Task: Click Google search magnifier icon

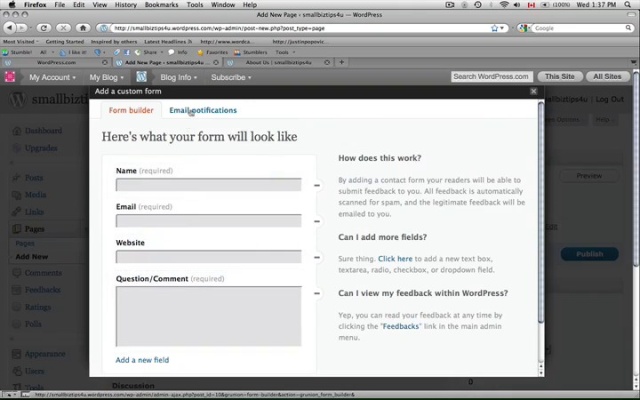Action: (x=628, y=28)
